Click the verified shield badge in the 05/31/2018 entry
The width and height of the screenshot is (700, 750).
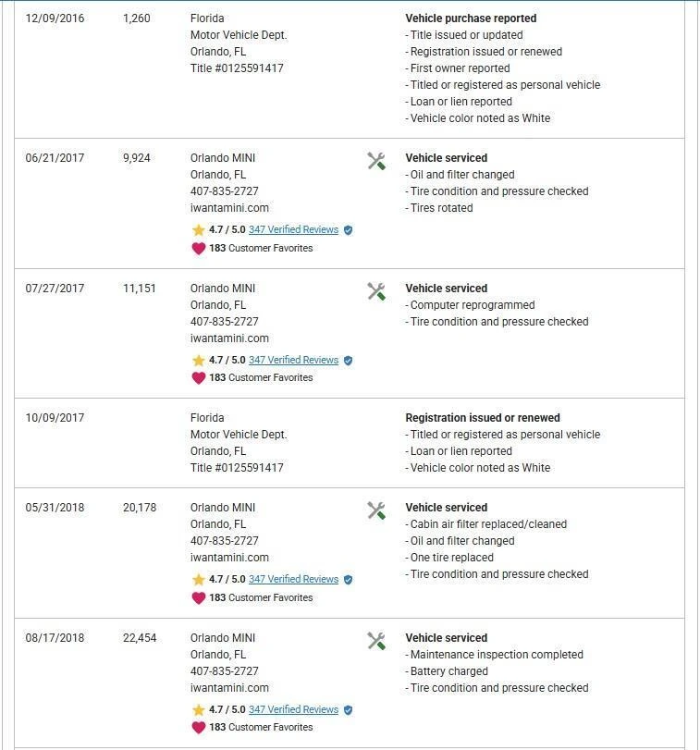pos(348,580)
